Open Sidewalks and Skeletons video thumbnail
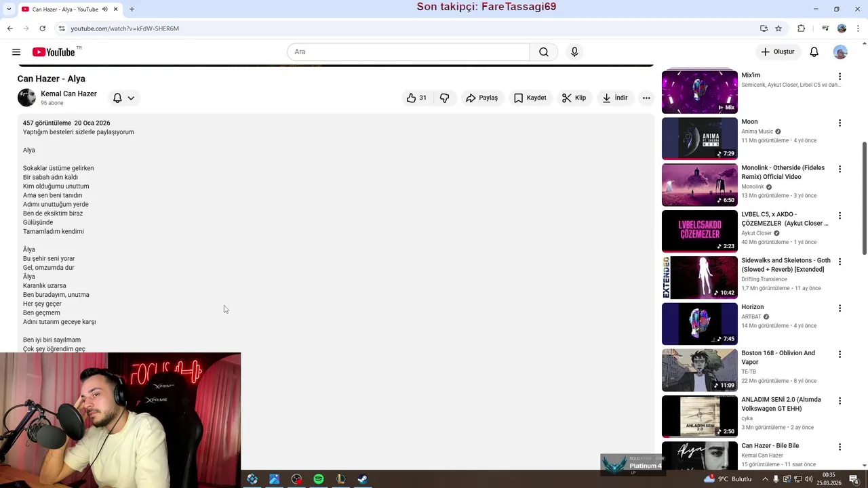Screen dimensions: 868x488 [x=700, y=277]
